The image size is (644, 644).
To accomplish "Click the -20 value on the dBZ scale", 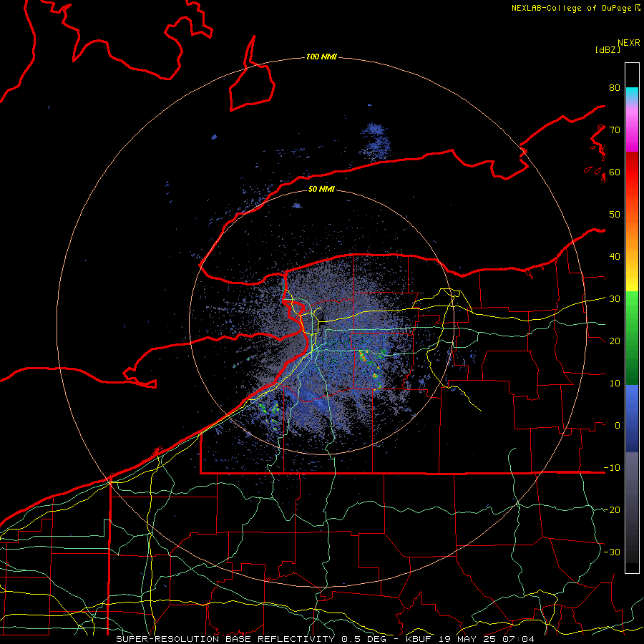I will [x=612, y=510].
